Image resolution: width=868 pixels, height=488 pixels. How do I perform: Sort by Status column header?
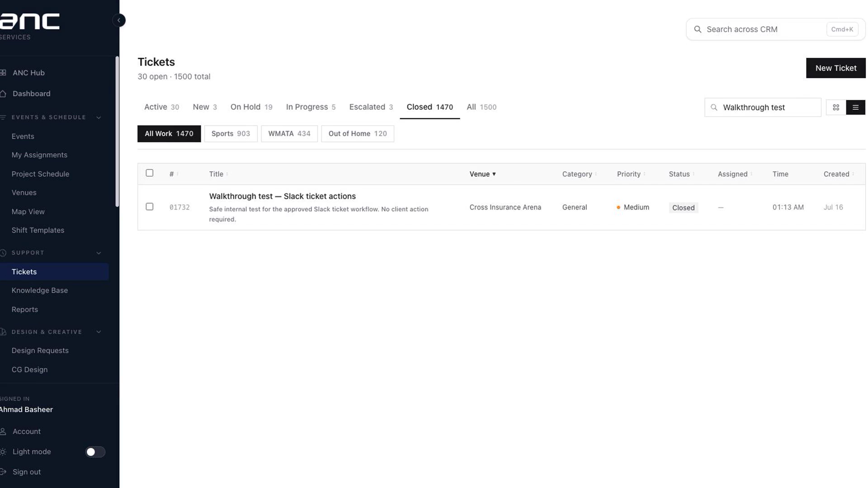pos(681,174)
